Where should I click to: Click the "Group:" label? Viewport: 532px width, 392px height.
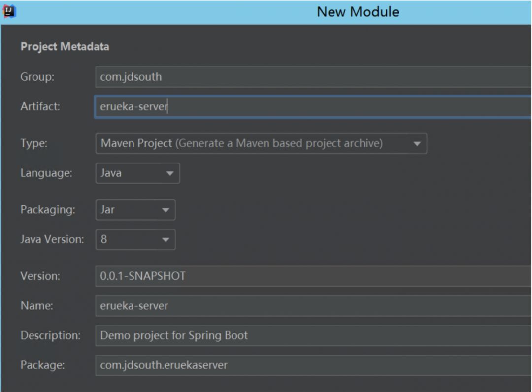(36, 77)
